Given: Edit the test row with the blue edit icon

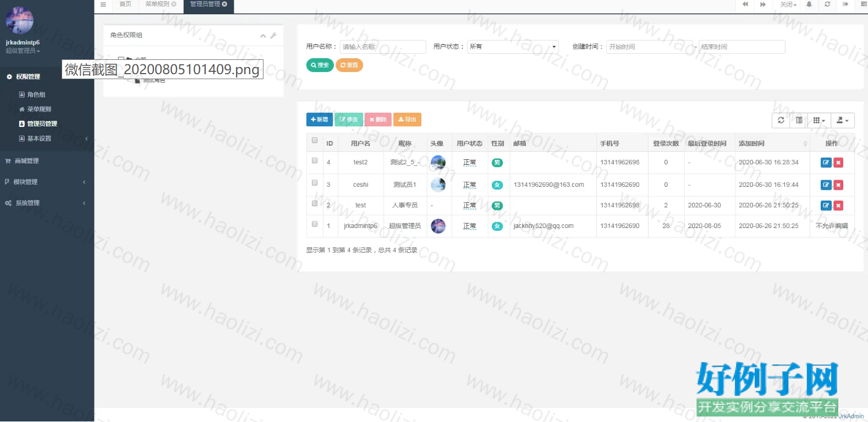Looking at the screenshot, I should coord(826,206).
